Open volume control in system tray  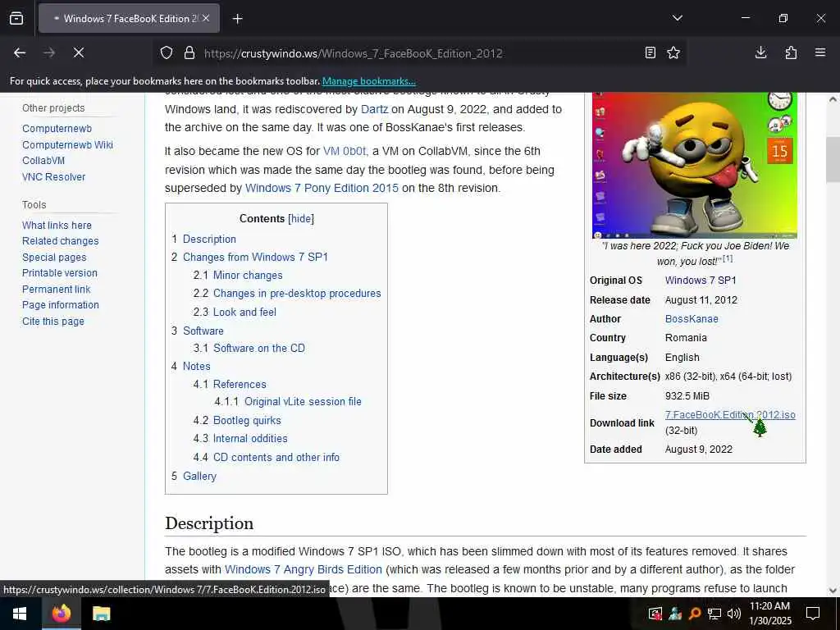click(x=734, y=614)
